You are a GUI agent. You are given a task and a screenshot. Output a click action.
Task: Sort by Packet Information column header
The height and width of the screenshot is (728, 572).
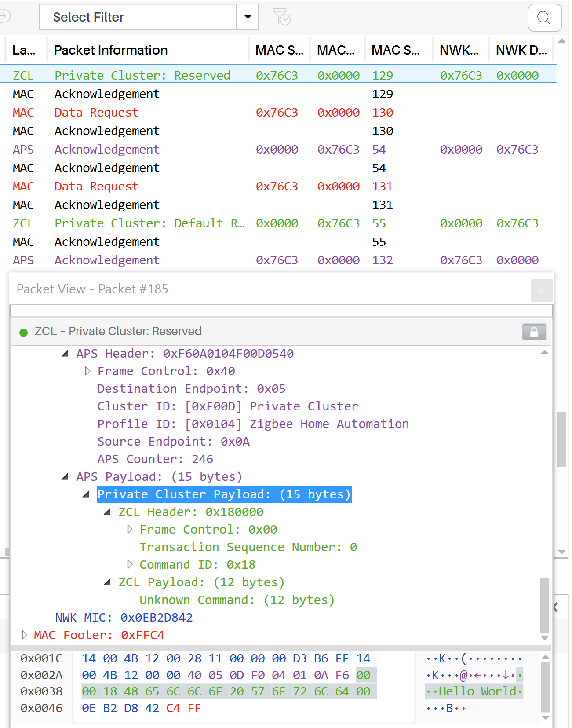point(111,51)
